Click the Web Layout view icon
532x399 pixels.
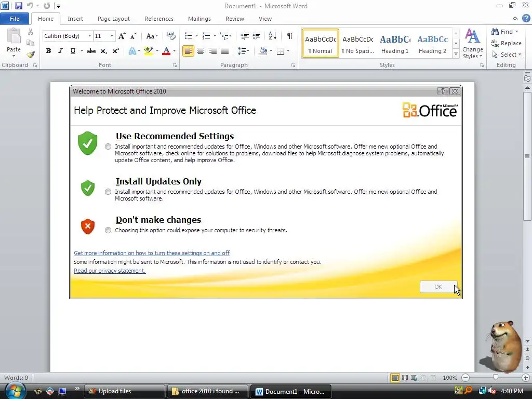click(414, 378)
